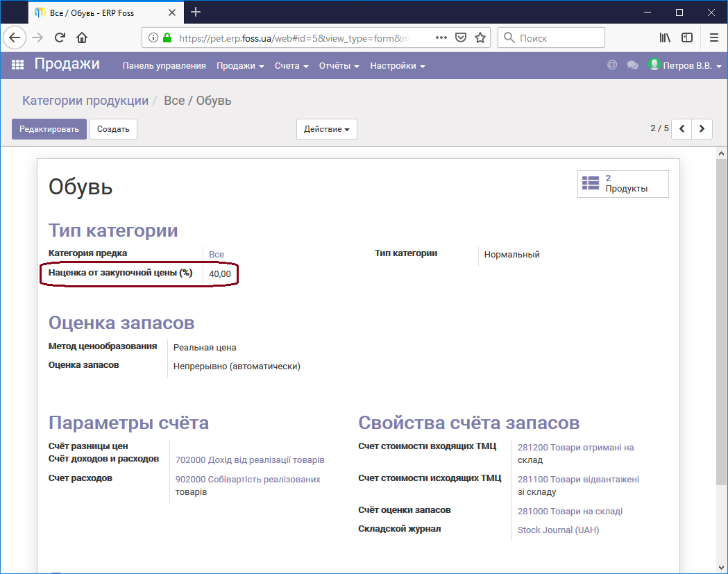The height and width of the screenshot is (574, 728).
Task: Click the Реальная цена value
Action: pyautogui.click(x=205, y=347)
